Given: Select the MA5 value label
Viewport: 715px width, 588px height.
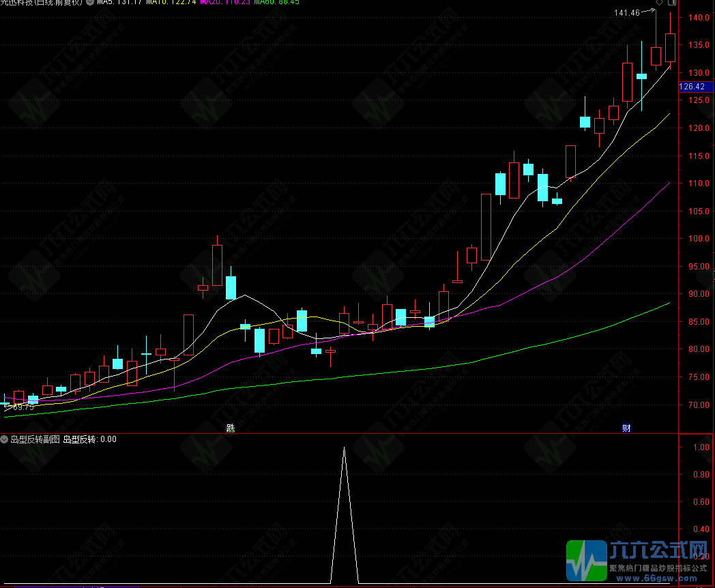Looking at the screenshot, I should [119, 2].
